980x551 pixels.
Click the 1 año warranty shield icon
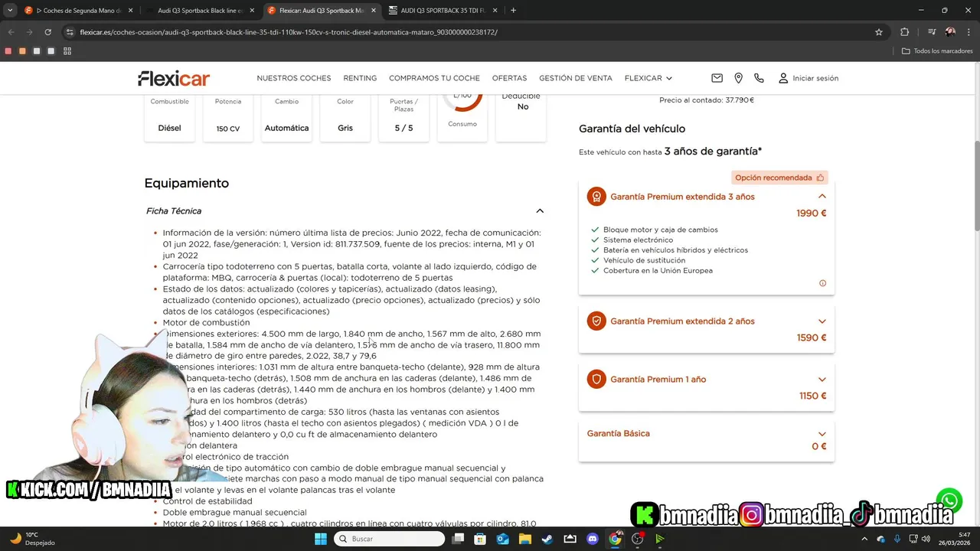596,380
